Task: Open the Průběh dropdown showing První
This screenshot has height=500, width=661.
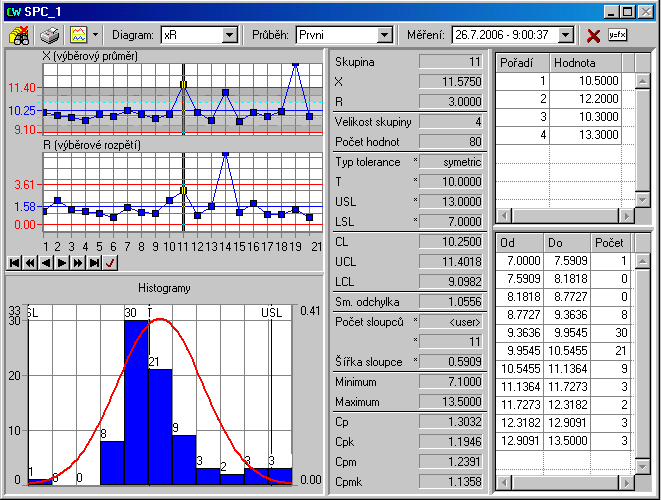Action: tap(384, 35)
